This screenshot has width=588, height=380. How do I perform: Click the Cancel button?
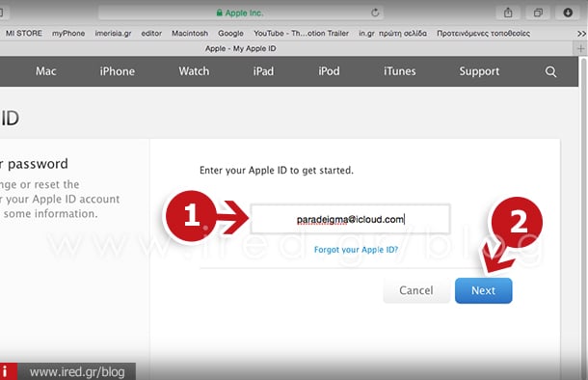pos(416,290)
